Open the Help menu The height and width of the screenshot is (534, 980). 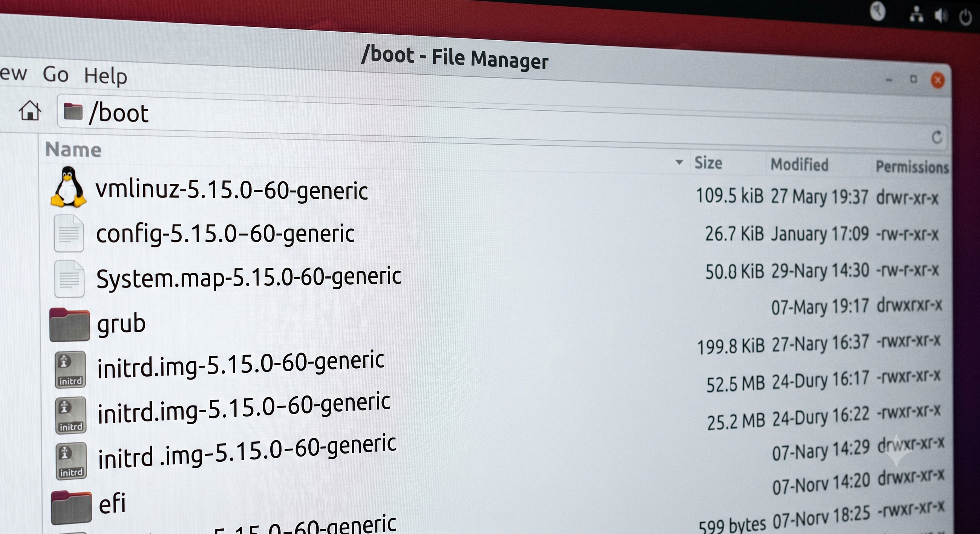106,76
